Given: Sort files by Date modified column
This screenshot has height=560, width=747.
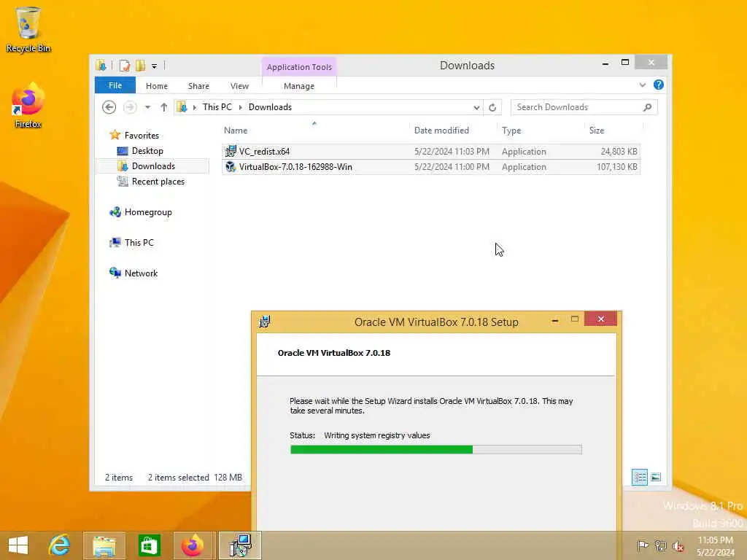Looking at the screenshot, I should (441, 131).
